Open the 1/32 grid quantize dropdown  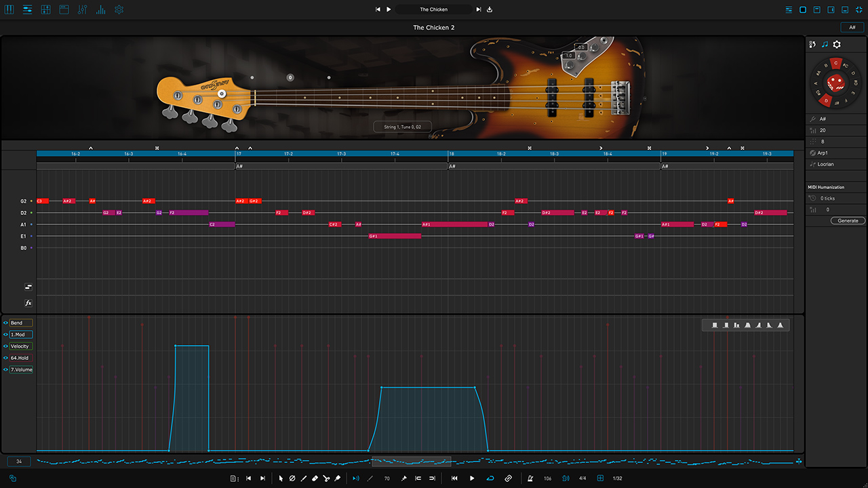[x=618, y=479]
